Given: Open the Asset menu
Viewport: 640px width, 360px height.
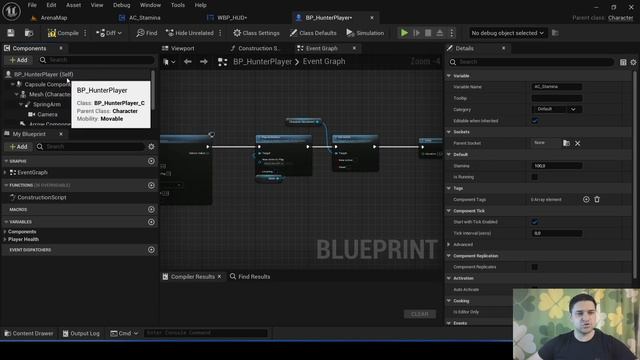Looking at the screenshot, I should coord(73,5).
